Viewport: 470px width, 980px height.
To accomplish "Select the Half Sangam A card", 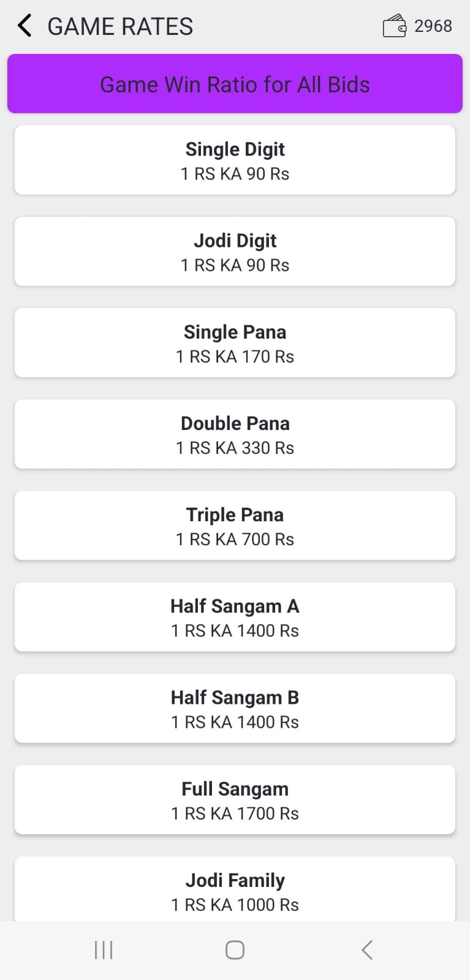I will pos(235,616).
